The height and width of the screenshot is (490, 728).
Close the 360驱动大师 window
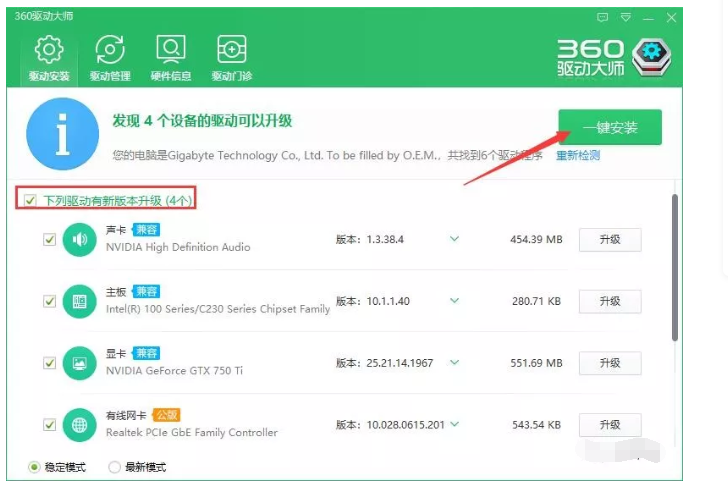coord(671,18)
